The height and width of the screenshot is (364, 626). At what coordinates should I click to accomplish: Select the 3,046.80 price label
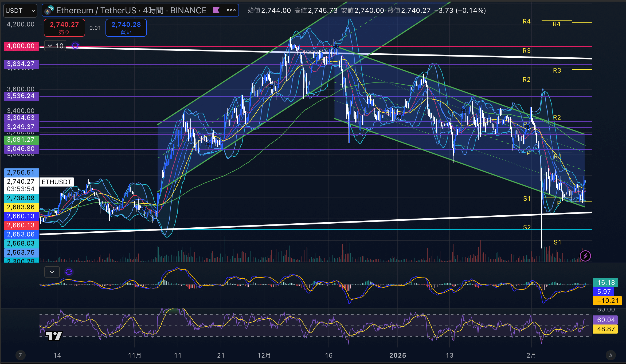pos(21,149)
